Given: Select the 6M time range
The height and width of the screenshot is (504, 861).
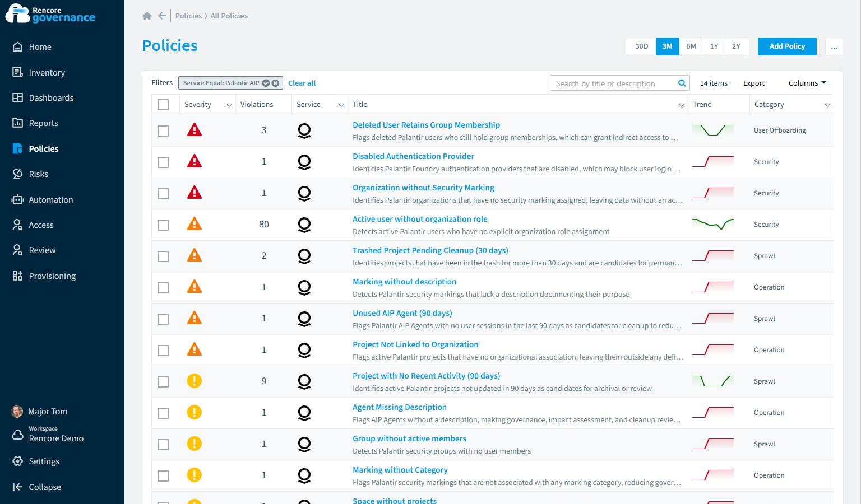Looking at the screenshot, I should click(691, 46).
